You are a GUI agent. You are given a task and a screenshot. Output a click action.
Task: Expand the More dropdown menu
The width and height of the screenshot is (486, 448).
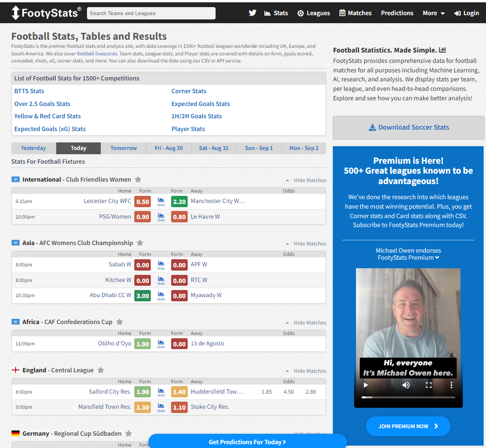pos(434,13)
